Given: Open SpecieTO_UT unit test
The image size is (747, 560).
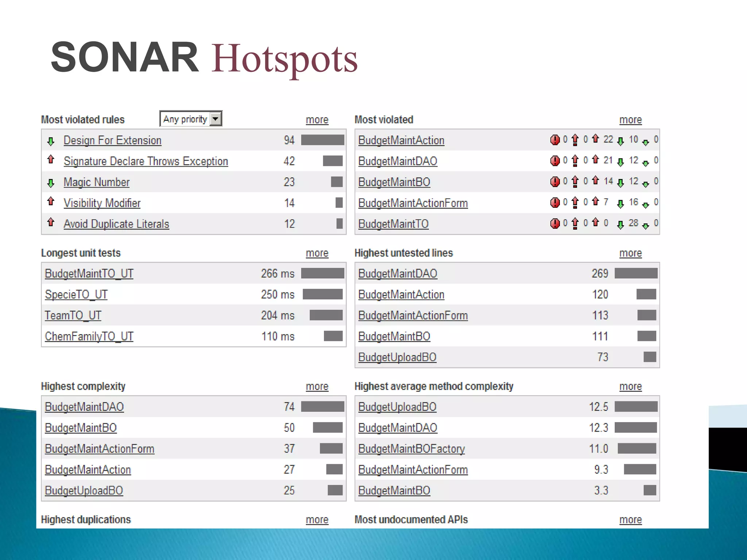Looking at the screenshot, I should point(76,295).
